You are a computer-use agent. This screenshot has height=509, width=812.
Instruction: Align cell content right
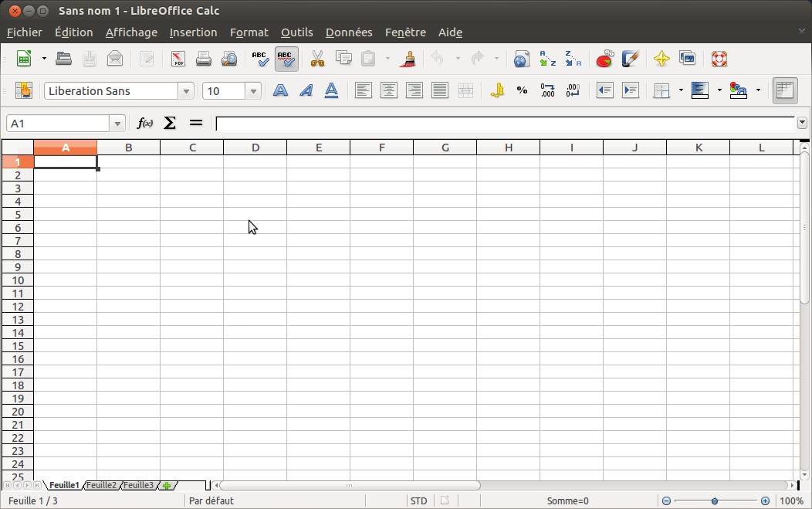[x=414, y=90]
